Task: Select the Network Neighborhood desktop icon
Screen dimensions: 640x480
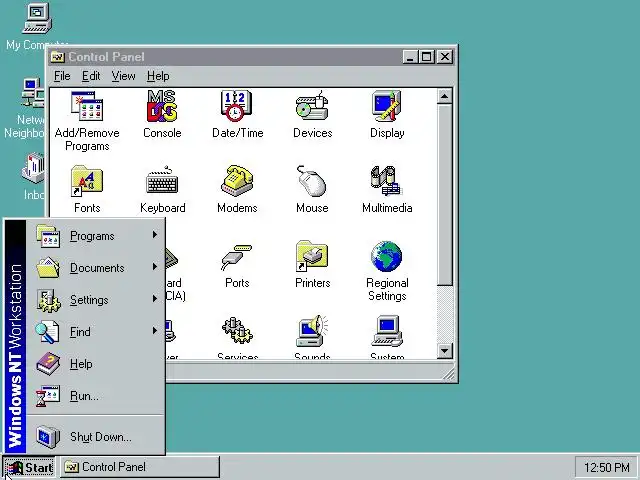Action: [x=33, y=93]
